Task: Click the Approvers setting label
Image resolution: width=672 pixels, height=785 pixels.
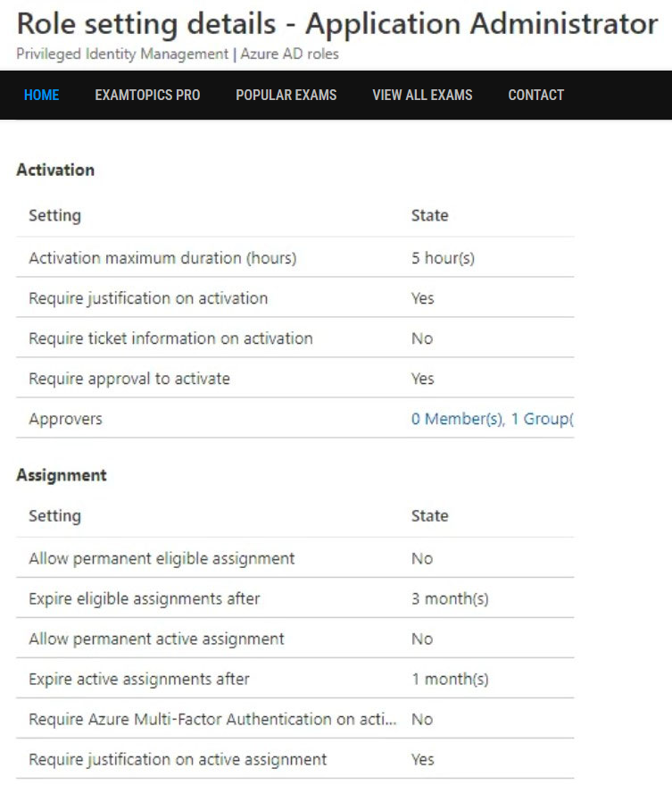Action: click(65, 419)
